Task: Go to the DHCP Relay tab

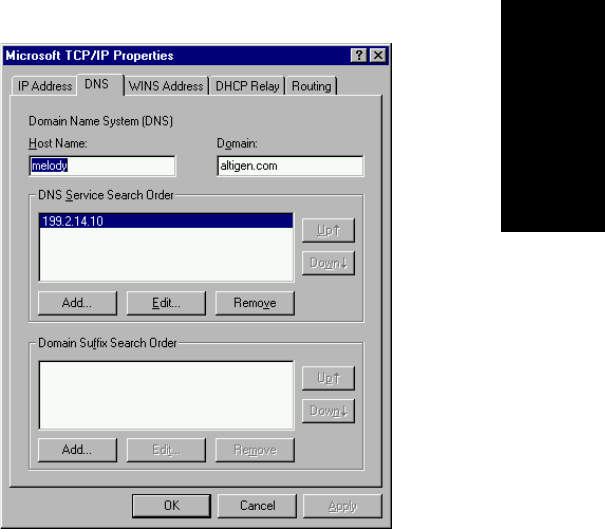Action: [247, 86]
